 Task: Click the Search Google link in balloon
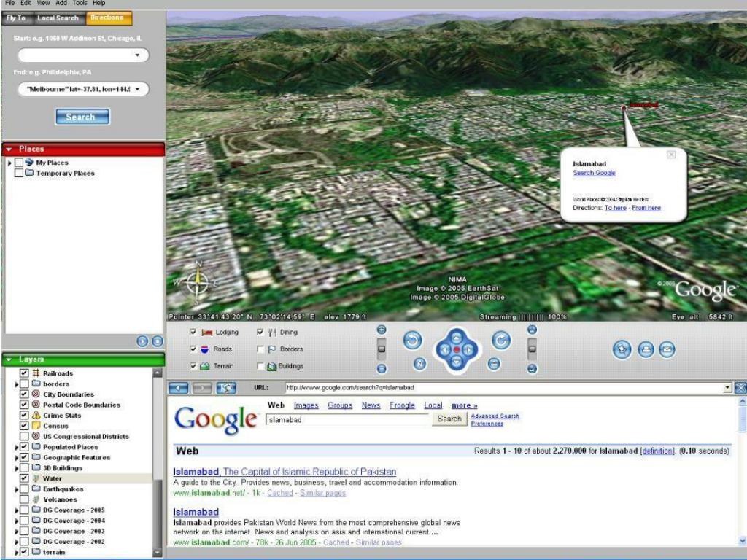click(x=594, y=173)
